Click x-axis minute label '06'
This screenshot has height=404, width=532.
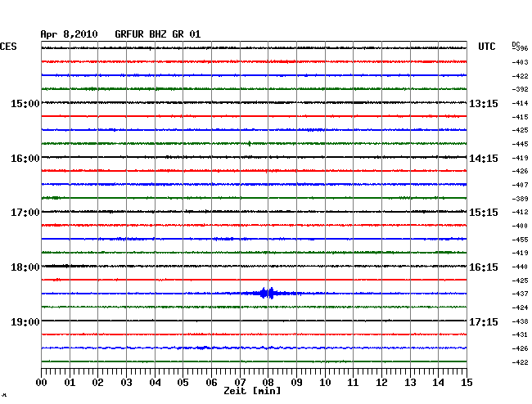click(211, 383)
